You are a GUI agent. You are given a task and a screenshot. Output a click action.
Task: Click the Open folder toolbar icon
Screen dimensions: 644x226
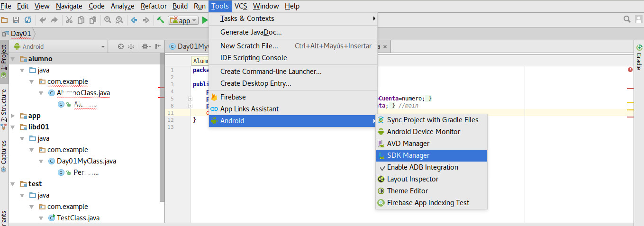tap(4, 20)
